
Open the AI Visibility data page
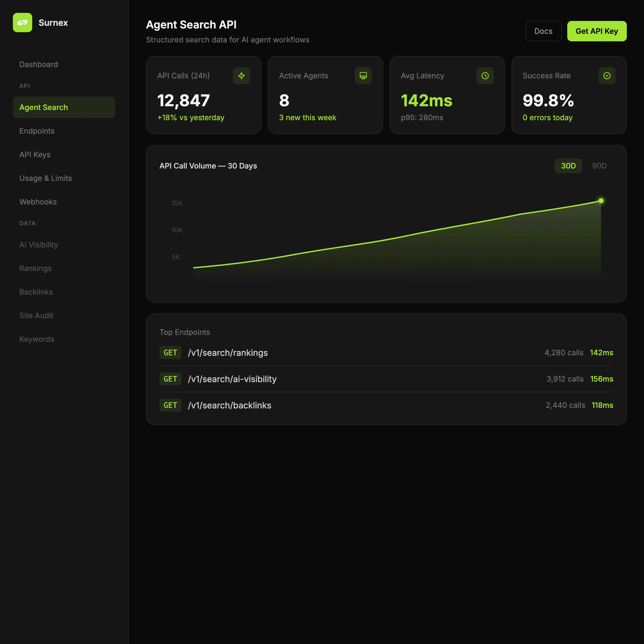click(x=39, y=245)
